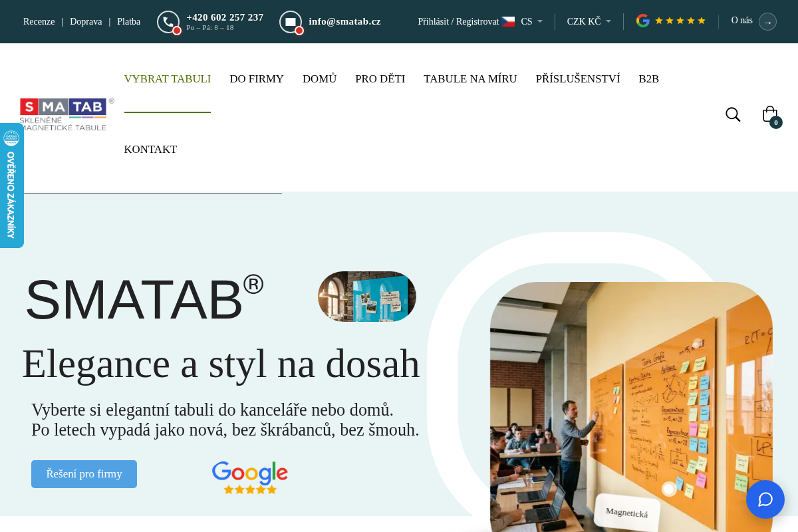Image resolution: width=798 pixels, height=532 pixels.
Task: Open the Příslušenství menu
Action: pyautogui.click(x=578, y=78)
